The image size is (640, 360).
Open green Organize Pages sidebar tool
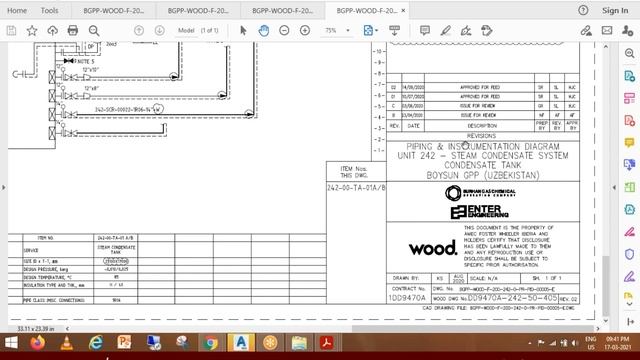629,187
